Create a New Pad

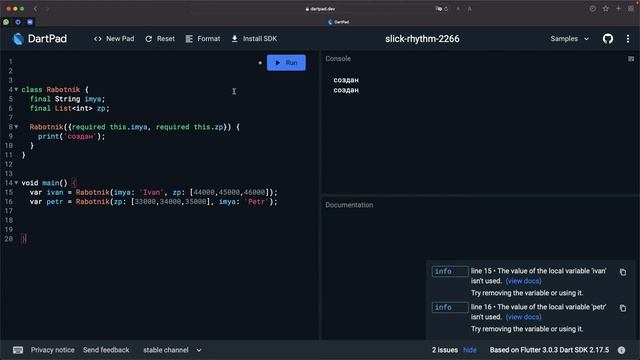tap(114, 39)
